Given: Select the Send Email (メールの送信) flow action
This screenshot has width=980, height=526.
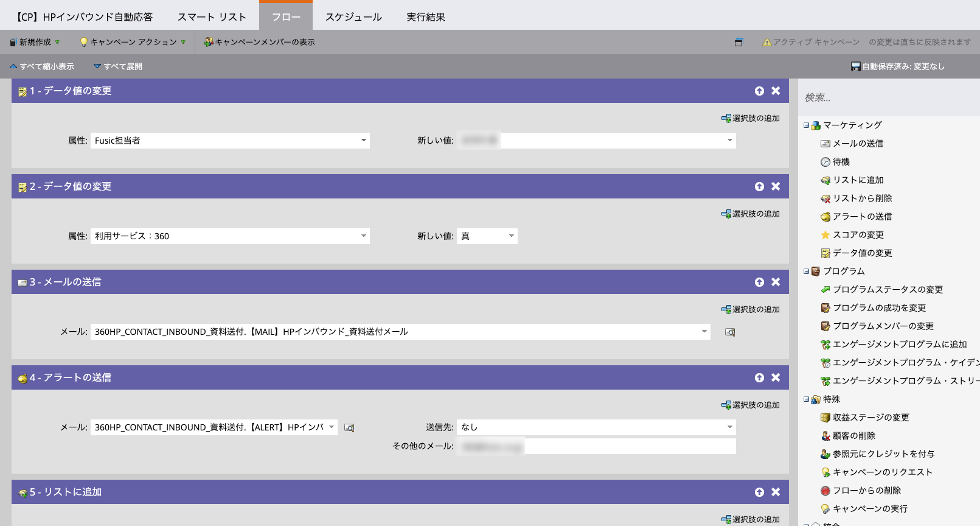Looking at the screenshot, I should pos(857,144).
